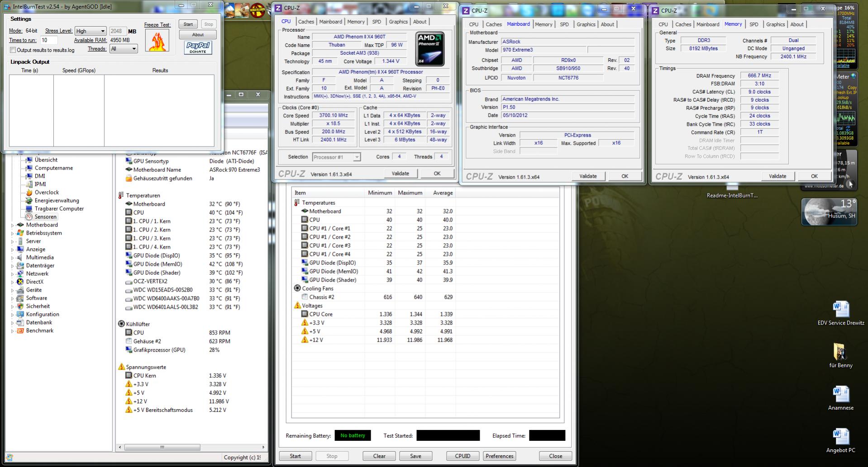Viewport: 868px width, 467px height.
Task: Open the CPU-Z processor Selection dropdown
Action: tap(336, 157)
